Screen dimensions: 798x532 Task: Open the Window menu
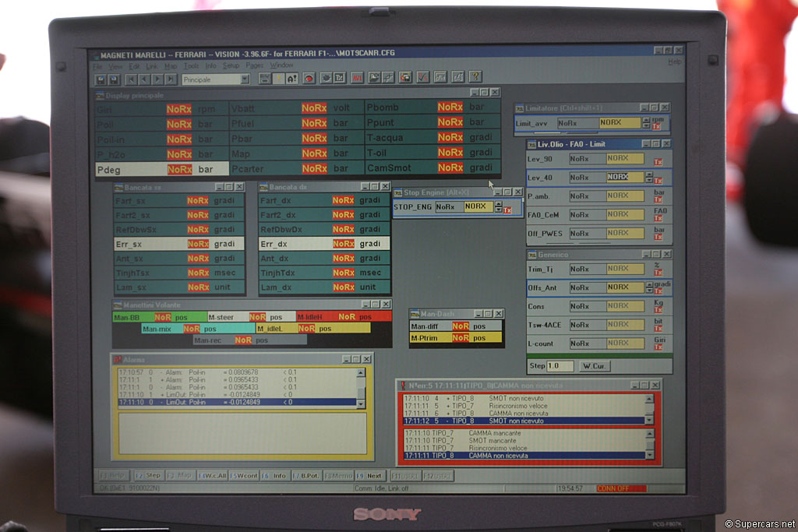281,65
